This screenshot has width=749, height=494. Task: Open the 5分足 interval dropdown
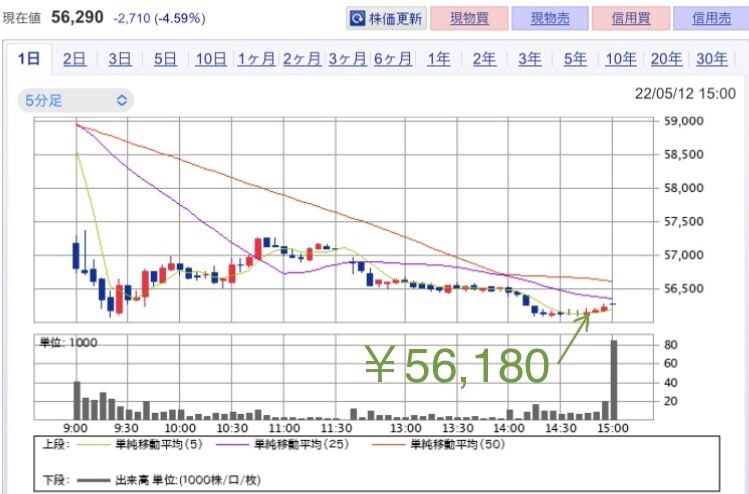coord(75,100)
